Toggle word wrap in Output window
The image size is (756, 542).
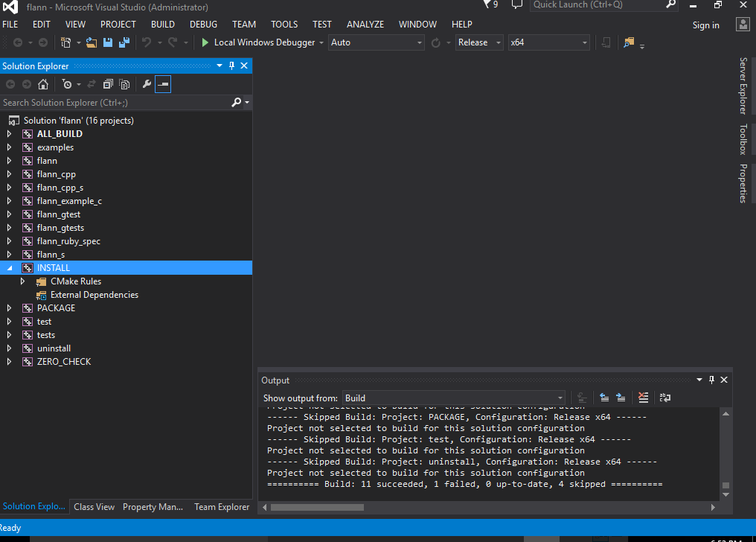665,398
